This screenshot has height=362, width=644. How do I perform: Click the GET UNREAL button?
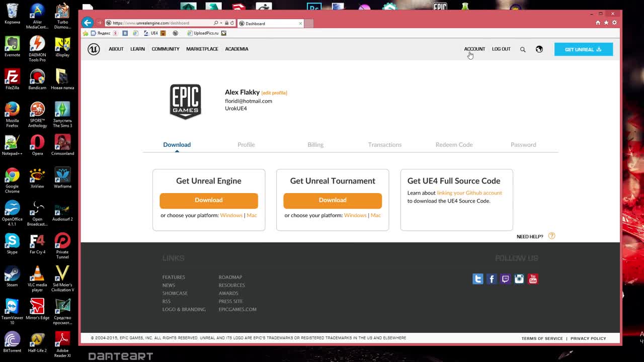(584, 49)
